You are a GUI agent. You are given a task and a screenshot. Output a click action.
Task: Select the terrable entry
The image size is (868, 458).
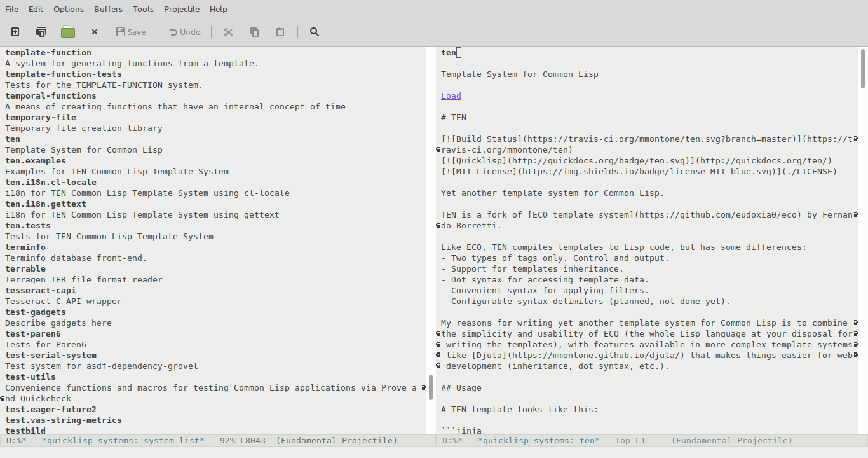pyautogui.click(x=25, y=269)
